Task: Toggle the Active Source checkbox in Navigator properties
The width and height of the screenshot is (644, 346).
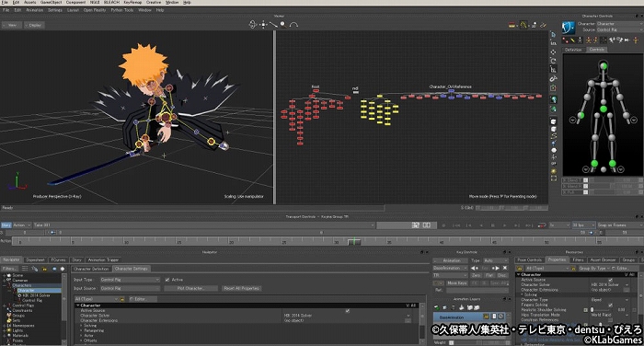Action: pos(348,311)
